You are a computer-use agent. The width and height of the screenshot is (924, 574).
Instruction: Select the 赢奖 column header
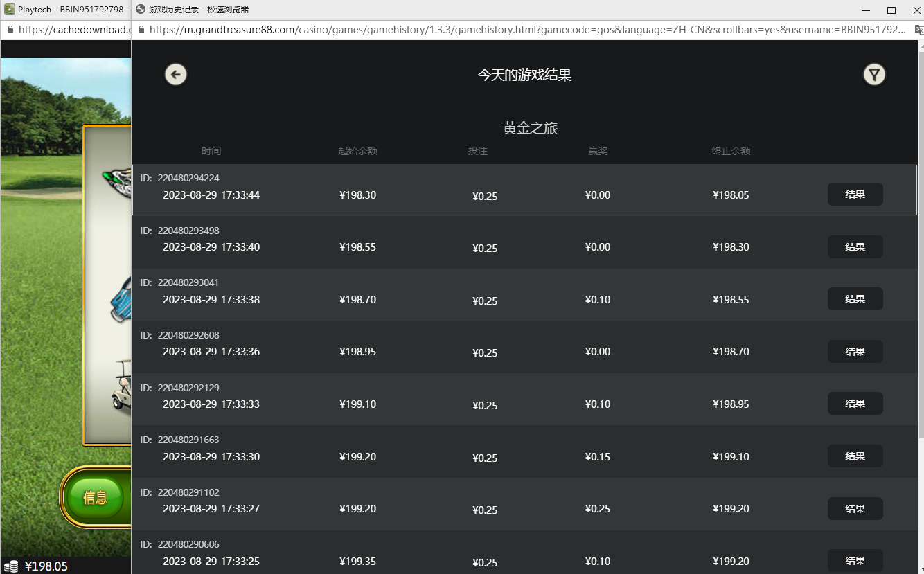click(598, 151)
